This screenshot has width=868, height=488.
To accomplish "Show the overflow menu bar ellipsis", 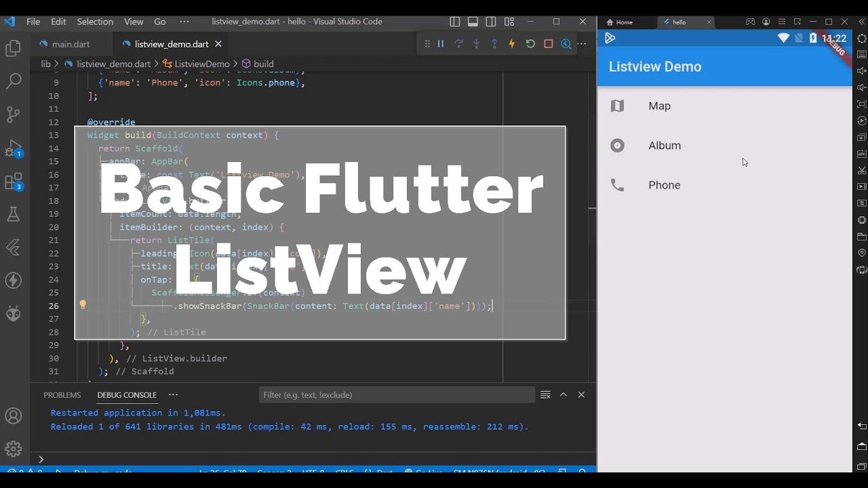I will point(184,22).
